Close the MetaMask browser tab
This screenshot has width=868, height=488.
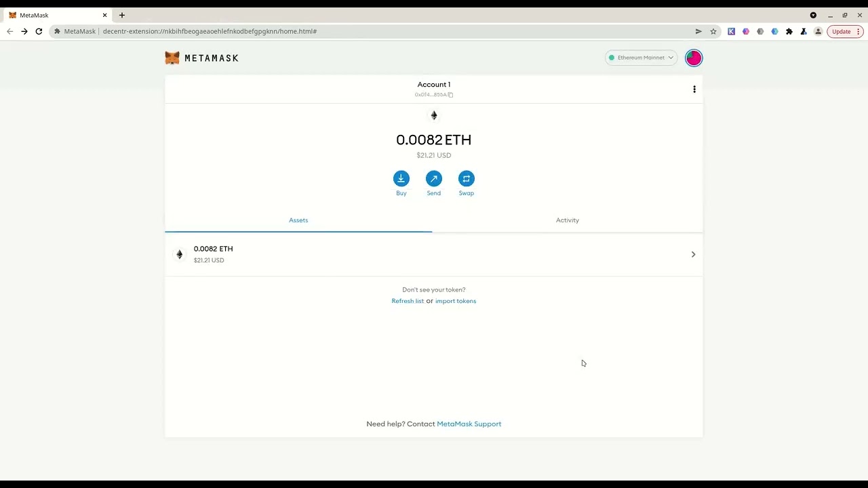coord(104,15)
